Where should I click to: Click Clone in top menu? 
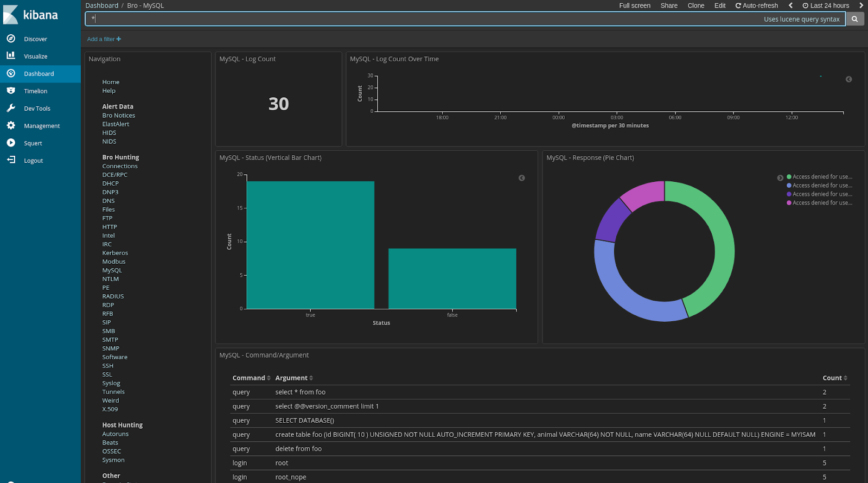[x=696, y=5]
